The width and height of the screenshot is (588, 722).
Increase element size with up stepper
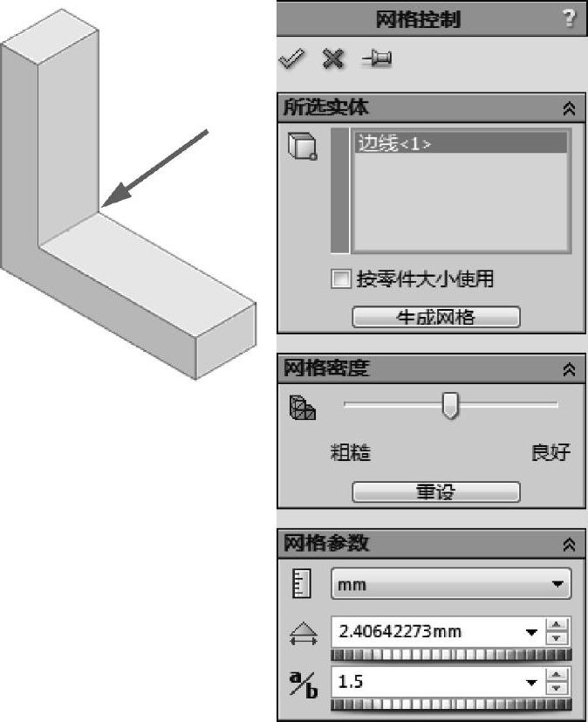pos(557,624)
